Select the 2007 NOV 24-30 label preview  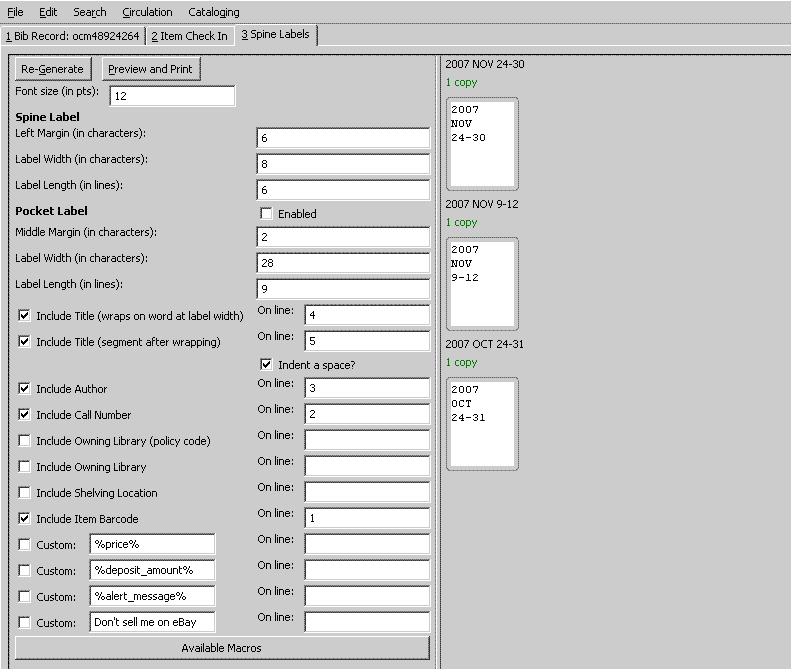(482, 144)
